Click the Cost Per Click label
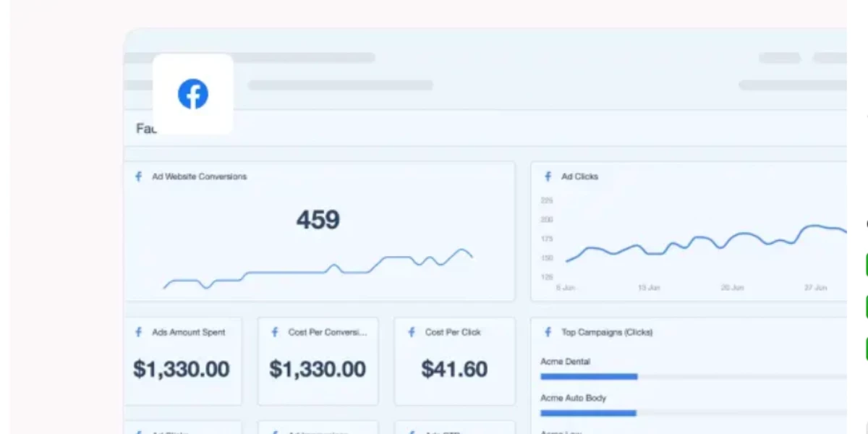The image size is (868, 434). [x=453, y=333]
